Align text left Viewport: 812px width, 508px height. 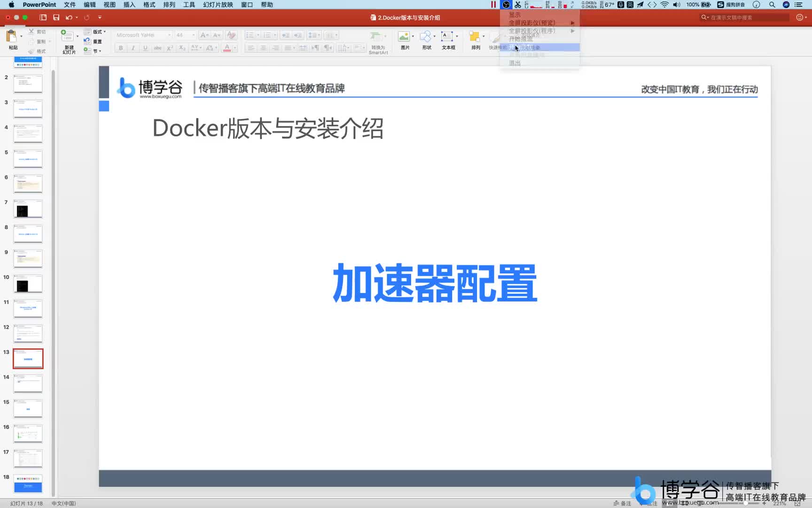[251, 48]
